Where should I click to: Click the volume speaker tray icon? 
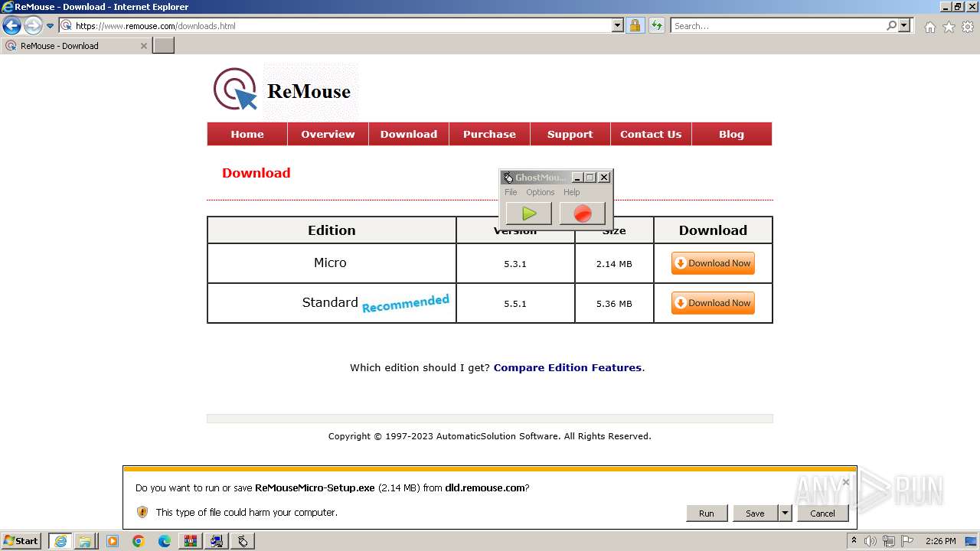click(871, 541)
